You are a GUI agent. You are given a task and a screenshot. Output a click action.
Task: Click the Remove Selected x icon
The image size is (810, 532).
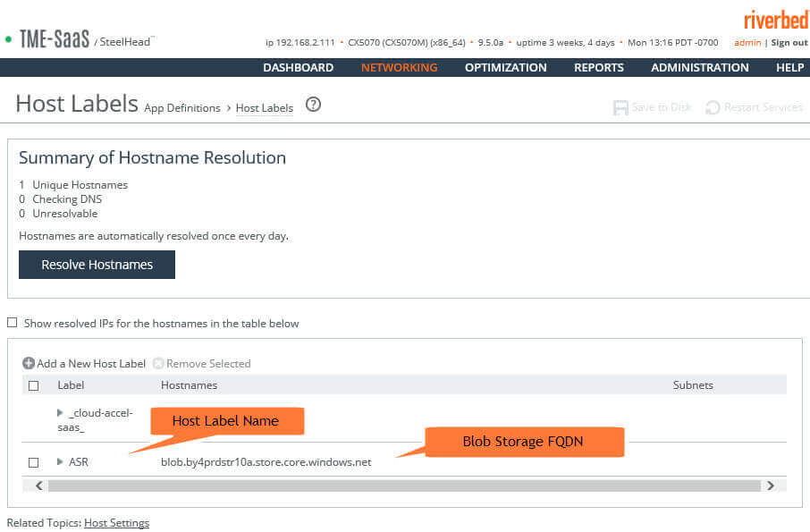coord(158,364)
